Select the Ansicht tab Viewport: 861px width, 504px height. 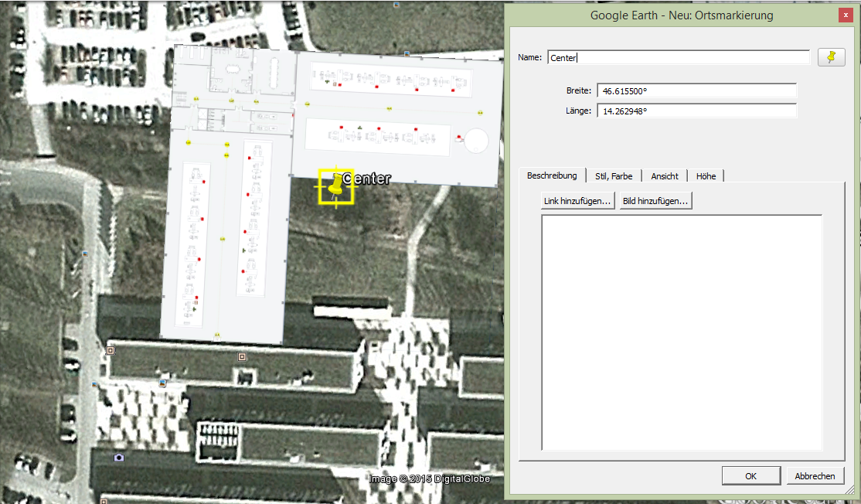click(x=664, y=176)
